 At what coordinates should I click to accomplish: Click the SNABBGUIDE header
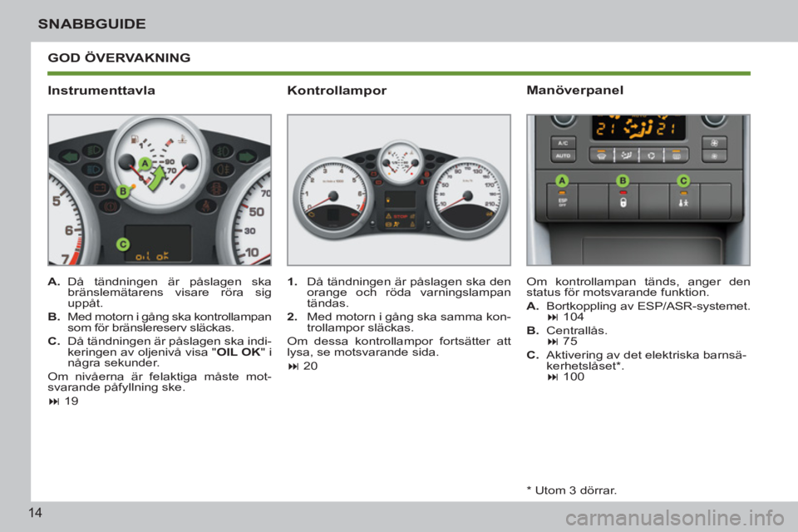[91, 24]
